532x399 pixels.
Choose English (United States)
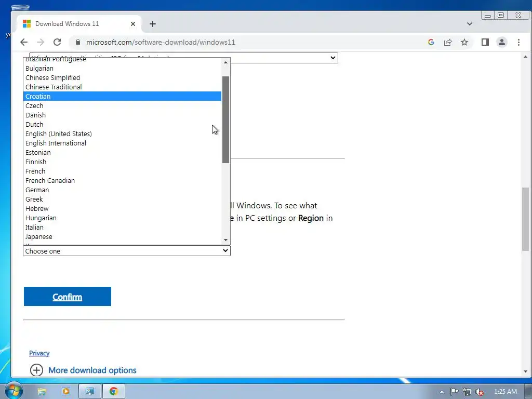(x=122, y=134)
